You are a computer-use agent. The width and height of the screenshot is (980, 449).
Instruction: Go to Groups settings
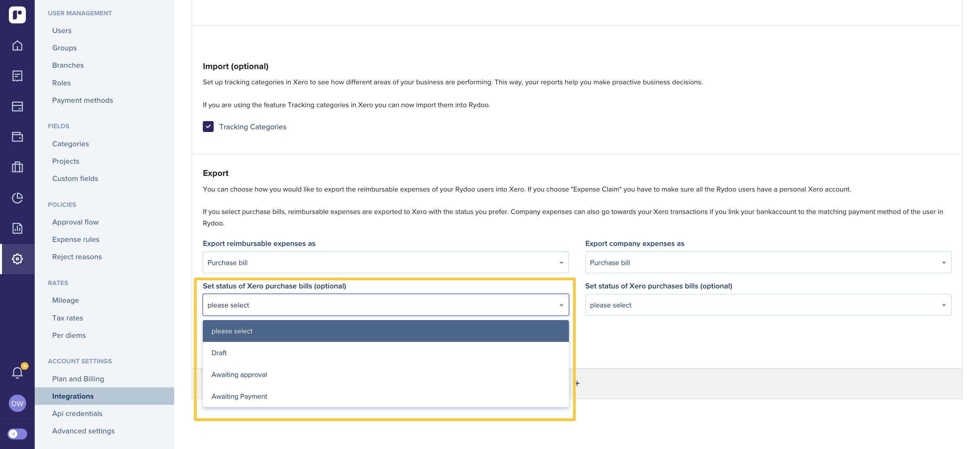(64, 48)
